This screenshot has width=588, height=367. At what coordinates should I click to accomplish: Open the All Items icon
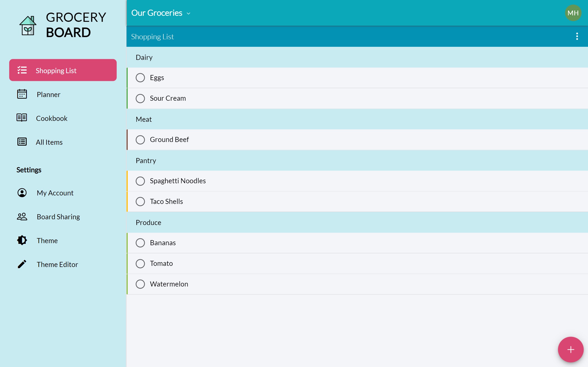coord(22,142)
